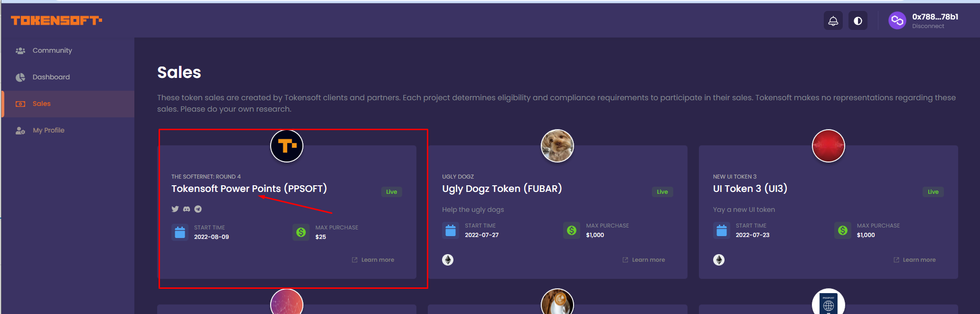
Task: Click the Tokensoft logo in header
Action: click(x=57, y=20)
